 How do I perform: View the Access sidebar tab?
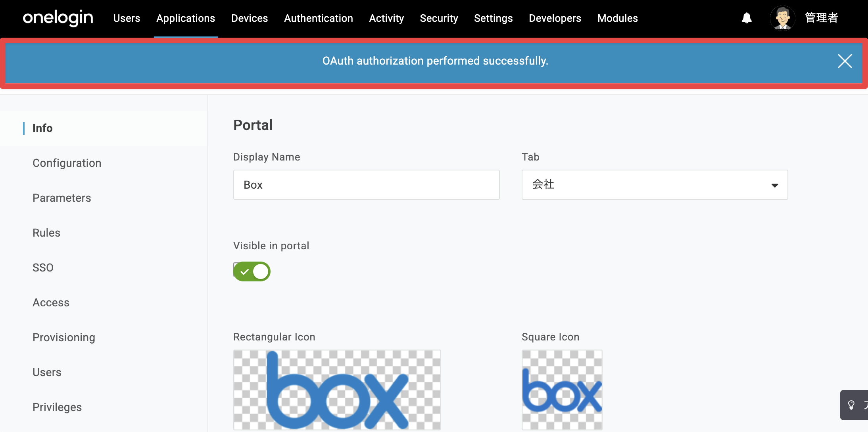(51, 302)
